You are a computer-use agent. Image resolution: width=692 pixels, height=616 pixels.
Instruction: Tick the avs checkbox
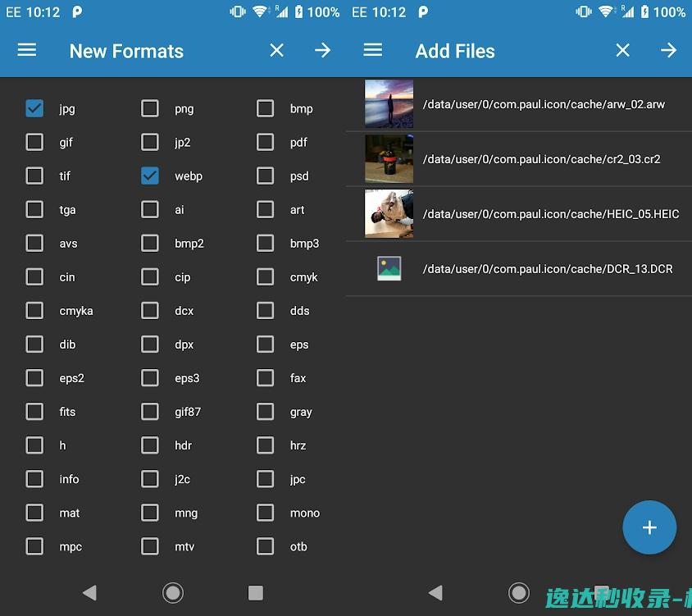tap(34, 244)
